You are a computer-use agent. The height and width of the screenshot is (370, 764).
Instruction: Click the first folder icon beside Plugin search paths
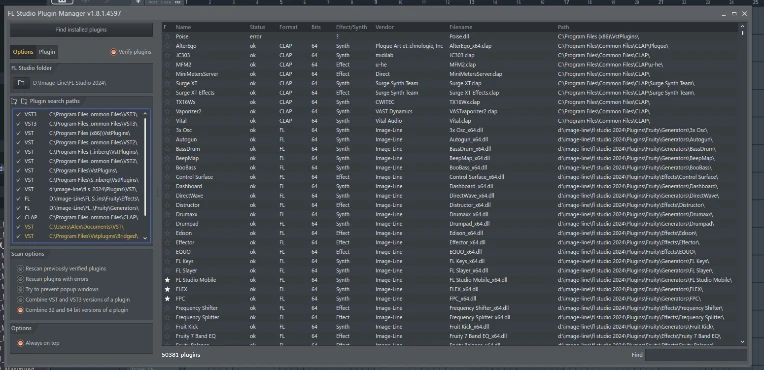(x=15, y=101)
